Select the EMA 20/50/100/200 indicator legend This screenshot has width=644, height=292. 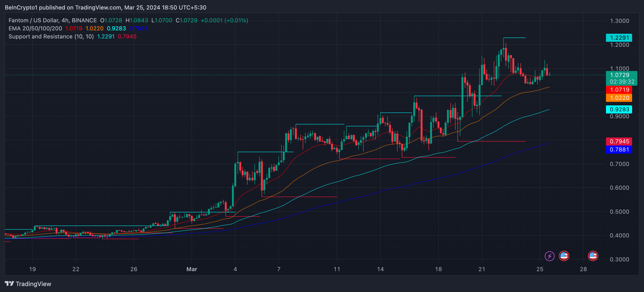pyautogui.click(x=35, y=28)
